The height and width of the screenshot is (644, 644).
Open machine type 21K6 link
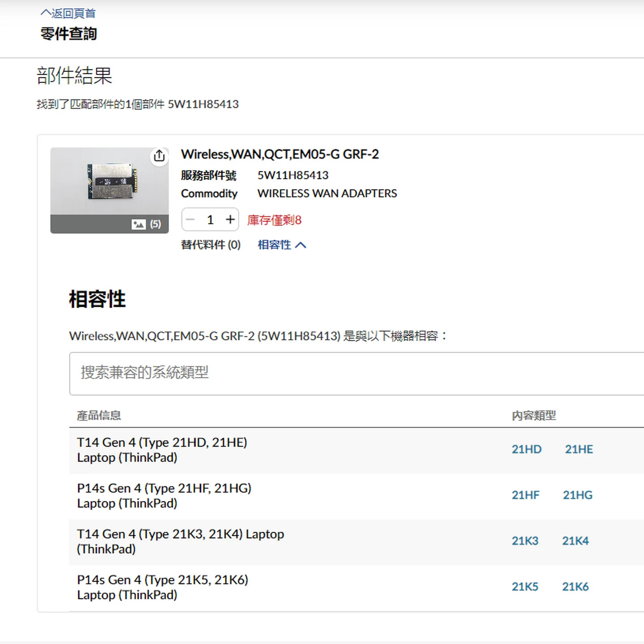(x=575, y=586)
